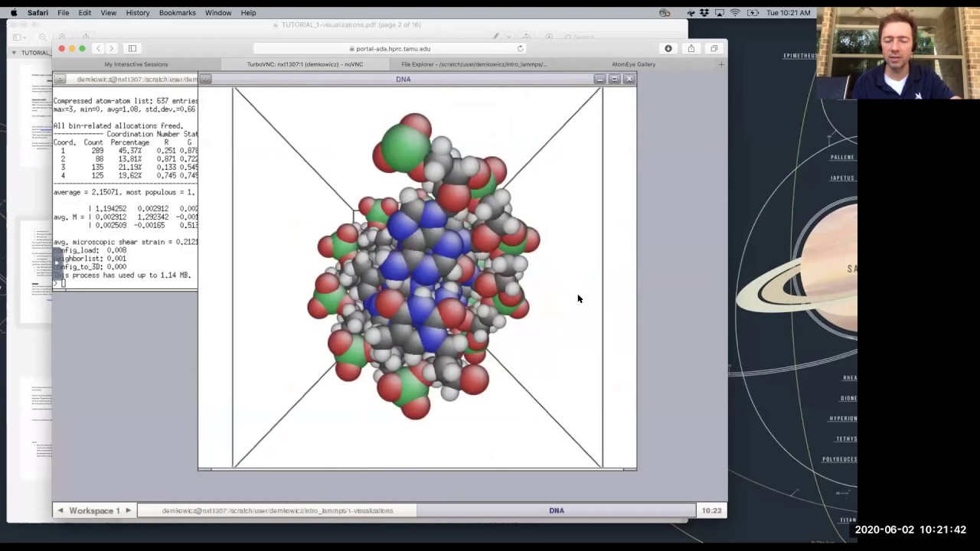Open the Wi-Fi status menu
The height and width of the screenshot is (551, 980).
(x=736, y=12)
